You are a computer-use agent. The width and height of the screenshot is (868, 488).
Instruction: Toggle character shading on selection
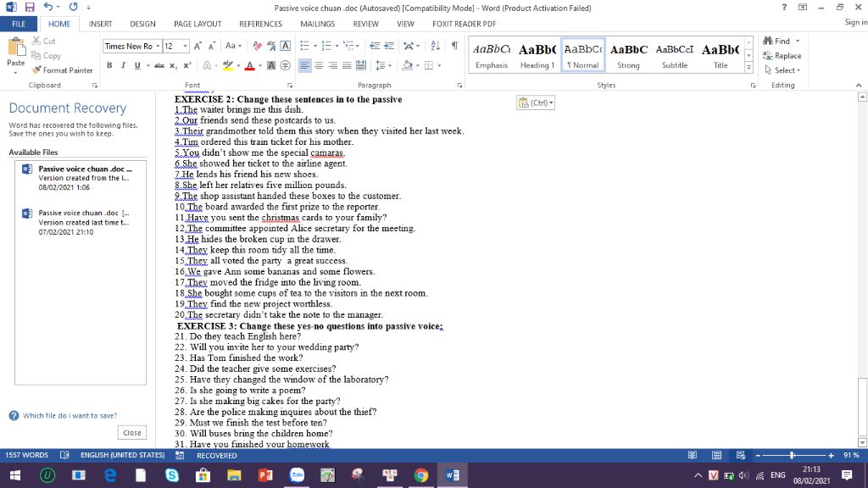pyautogui.click(x=271, y=65)
